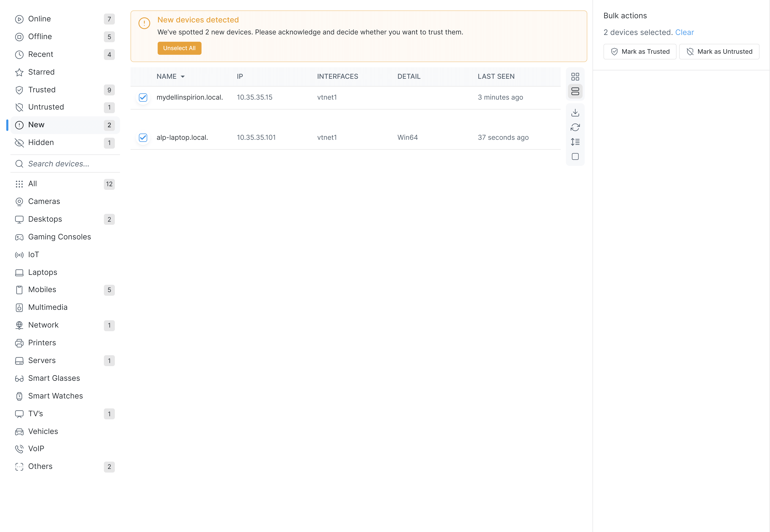
Task: Click the '37 seconds ago' cell
Action: pos(503,138)
